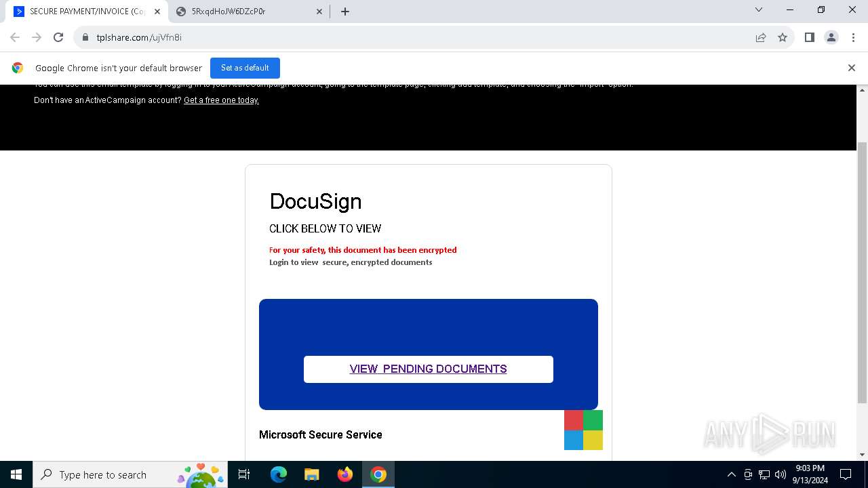Open the Chrome three-dot menu
868x488 pixels.
[852, 37]
